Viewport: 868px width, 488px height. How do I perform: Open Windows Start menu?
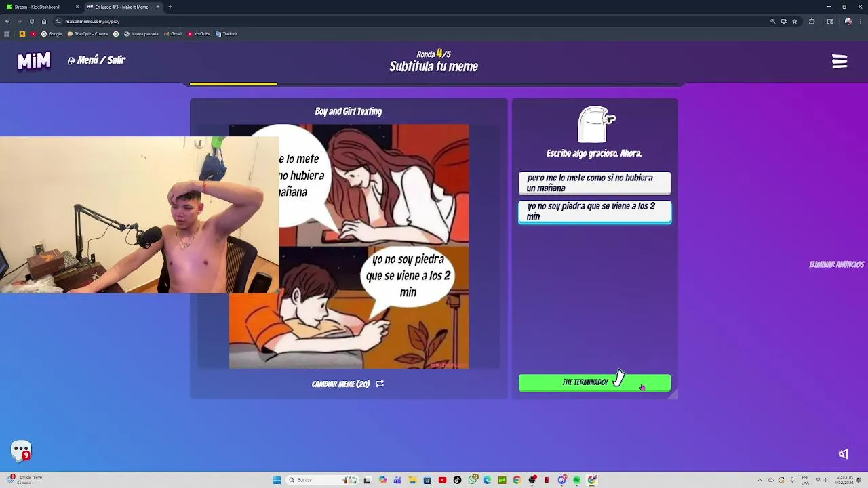[x=277, y=480]
